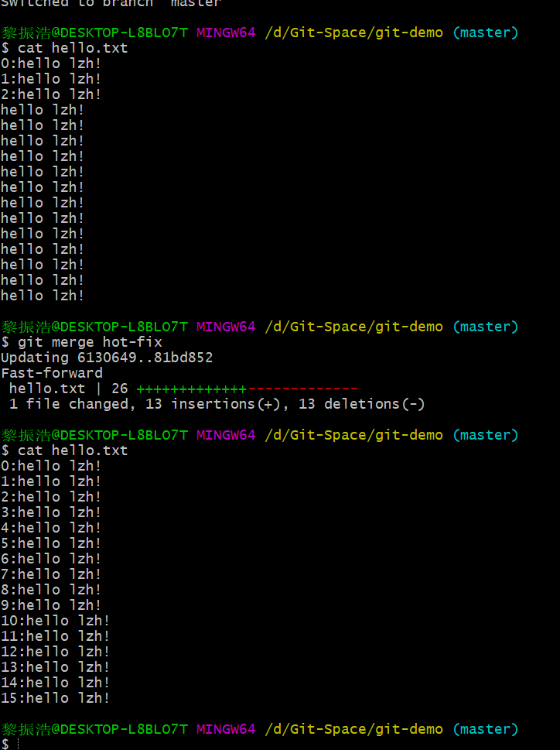Click the red minus signs in the diffstat

pyautogui.click(x=302, y=389)
